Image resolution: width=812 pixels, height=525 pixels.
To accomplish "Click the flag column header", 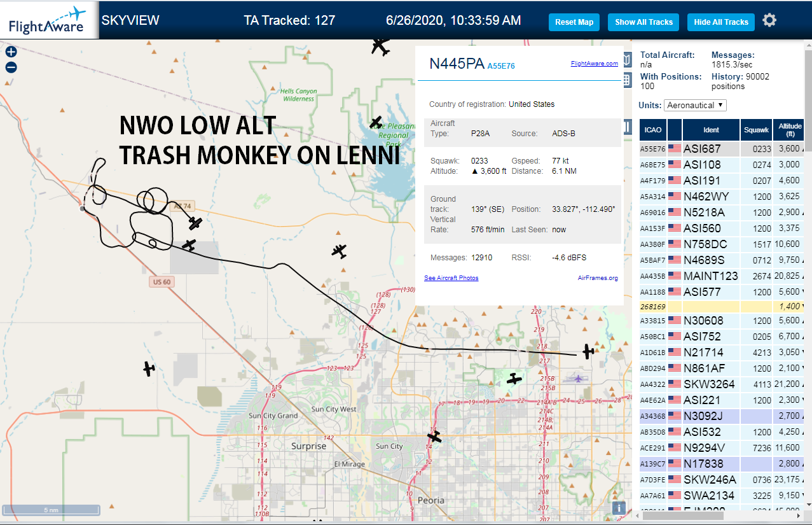I will (674, 130).
